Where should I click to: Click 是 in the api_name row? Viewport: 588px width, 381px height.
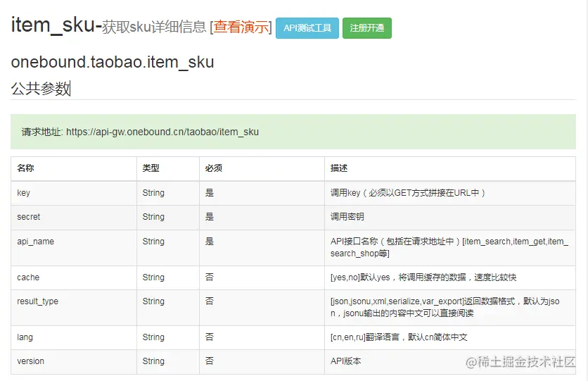[x=210, y=242]
